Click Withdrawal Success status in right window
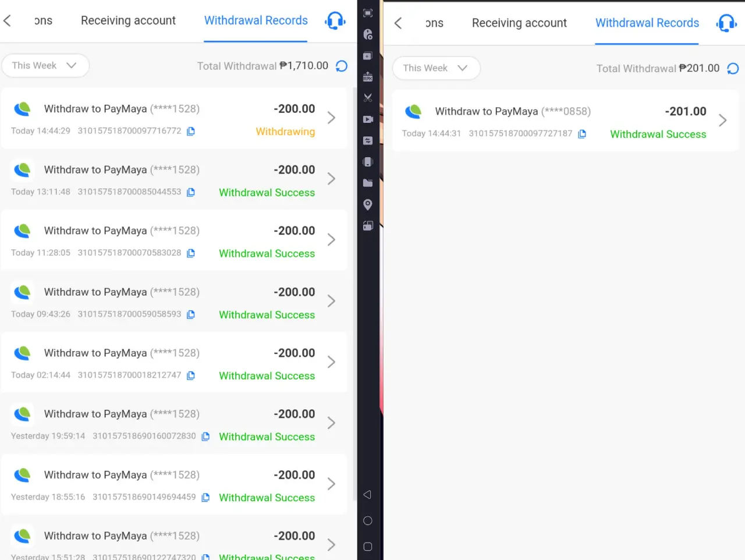The width and height of the screenshot is (745, 560). pos(658,134)
